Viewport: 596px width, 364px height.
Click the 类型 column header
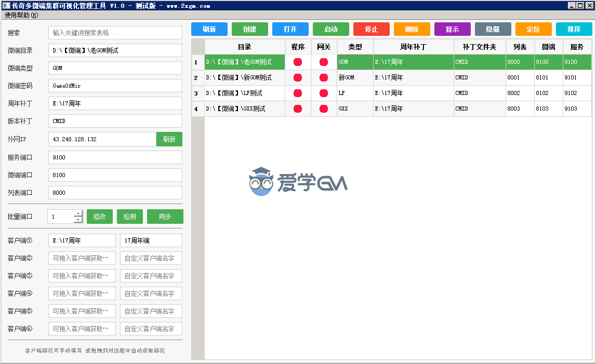[355, 47]
